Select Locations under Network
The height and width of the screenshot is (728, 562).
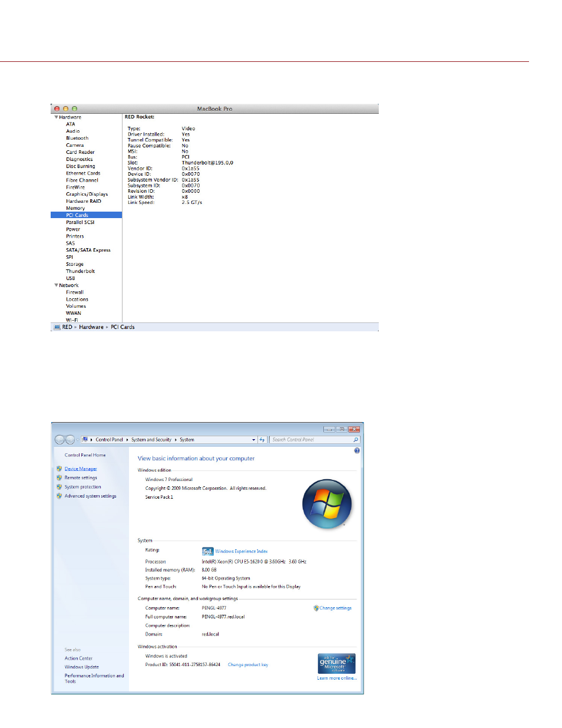(77, 299)
